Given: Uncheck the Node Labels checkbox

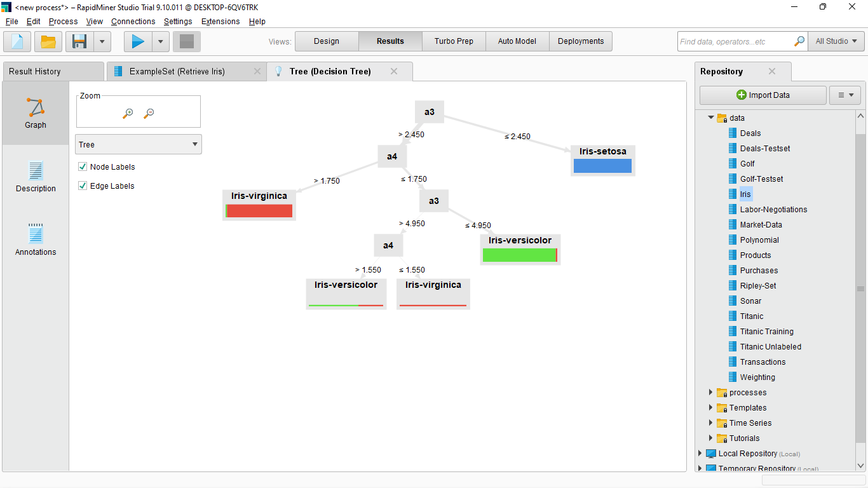Looking at the screenshot, I should (82, 166).
